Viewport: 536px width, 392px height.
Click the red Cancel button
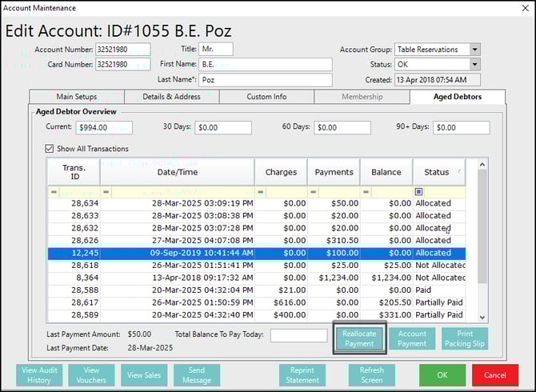[x=494, y=375]
